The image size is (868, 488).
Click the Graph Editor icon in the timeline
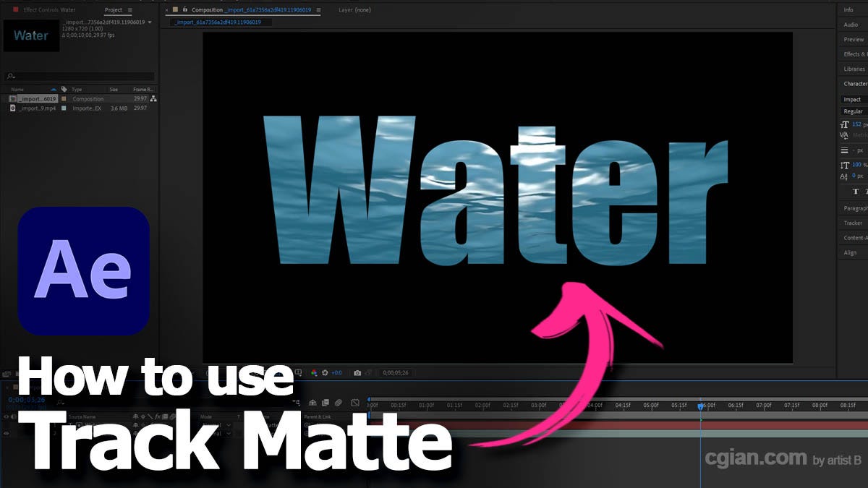pyautogui.click(x=354, y=403)
